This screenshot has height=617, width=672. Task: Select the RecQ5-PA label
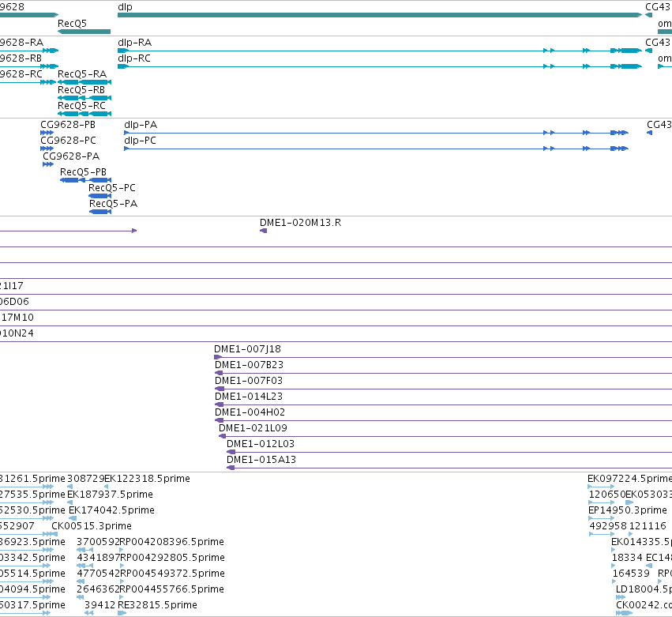pyautogui.click(x=113, y=204)
